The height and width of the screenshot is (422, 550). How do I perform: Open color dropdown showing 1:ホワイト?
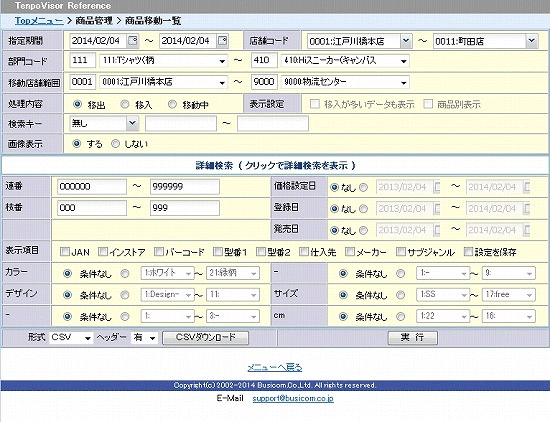coord(167,273)
